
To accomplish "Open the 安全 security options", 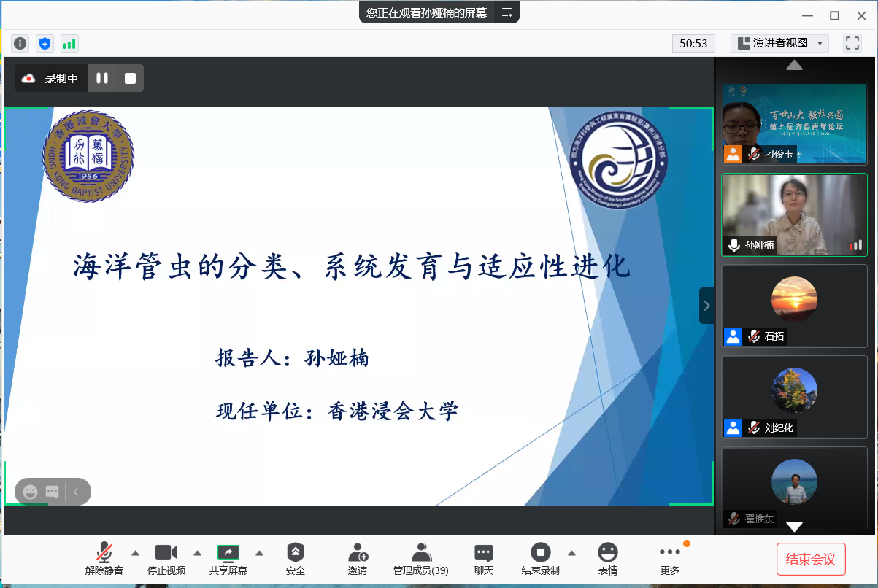I will pyautogui.click(x=296, y=559).
